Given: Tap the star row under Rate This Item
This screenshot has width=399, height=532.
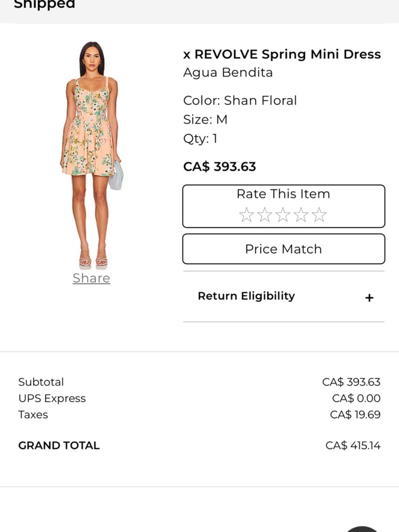Looking at the screenshot, I should 284,214.
